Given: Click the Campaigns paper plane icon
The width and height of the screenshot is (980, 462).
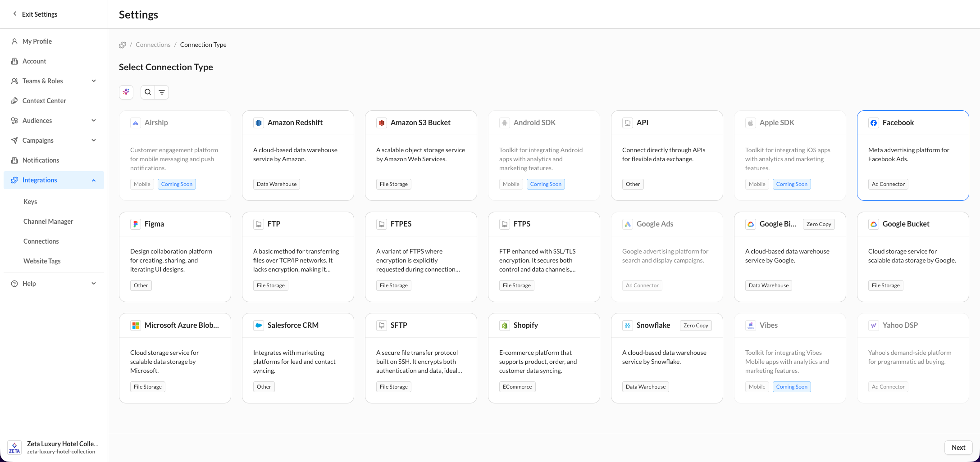Looking at the screenshot, I should [14, 140].
